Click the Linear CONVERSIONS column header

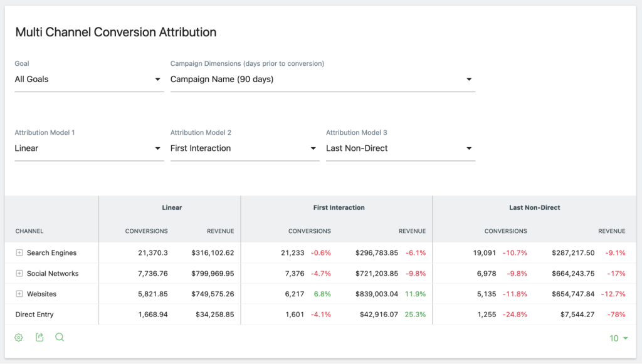tap(146, 231)
